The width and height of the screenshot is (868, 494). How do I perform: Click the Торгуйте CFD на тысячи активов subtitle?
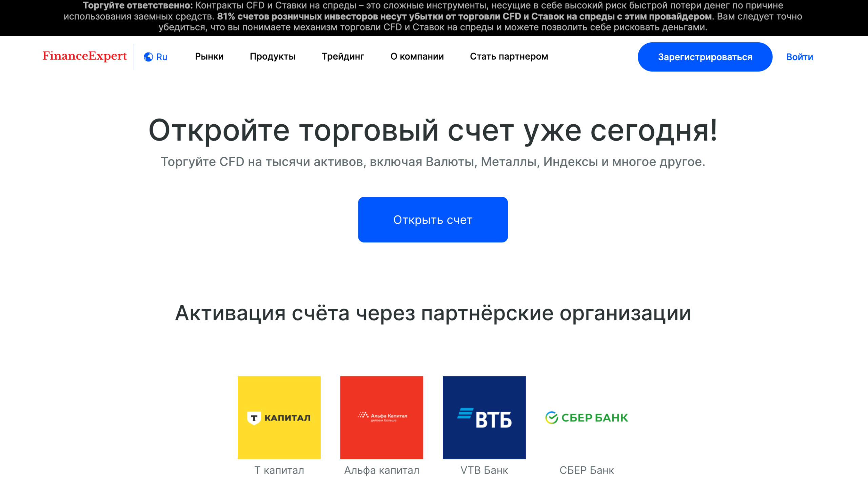coord(433,162)
